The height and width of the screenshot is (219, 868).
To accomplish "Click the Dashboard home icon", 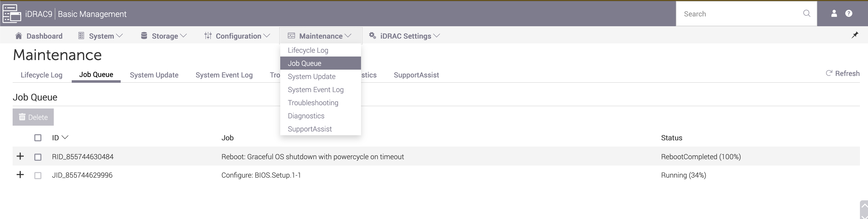I will coord(18,36).
